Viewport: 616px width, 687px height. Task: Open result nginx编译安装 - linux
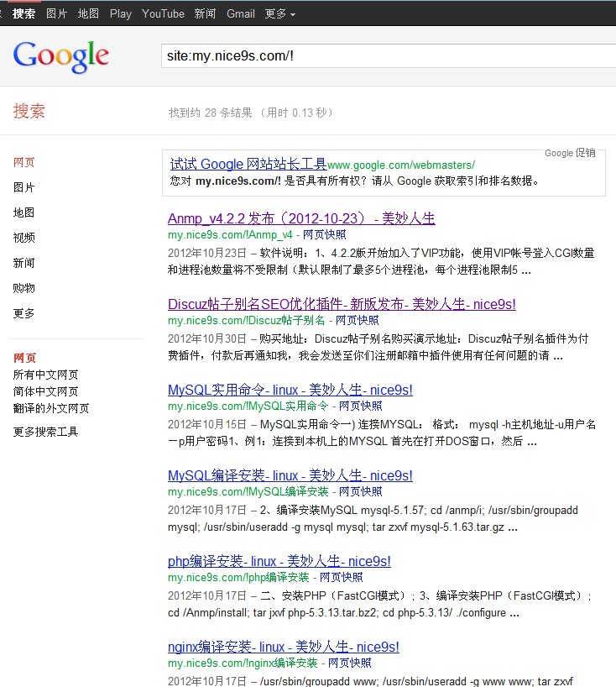[x=284, y=647]
